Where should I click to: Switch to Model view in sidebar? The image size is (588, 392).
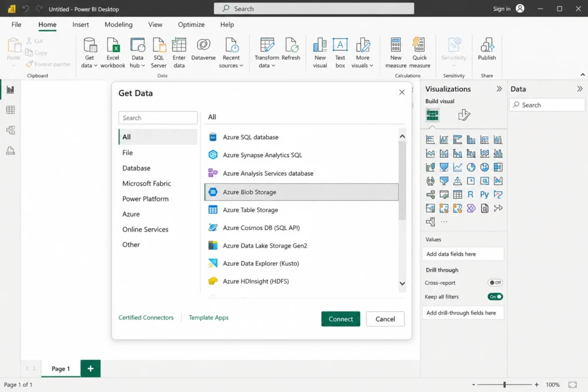(x=10, y=130)
